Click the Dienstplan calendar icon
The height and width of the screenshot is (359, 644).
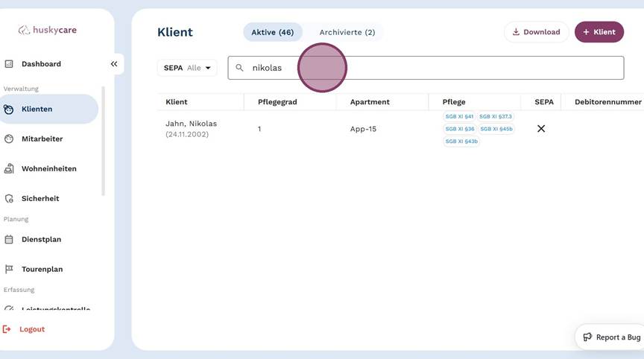[x=9, y=240]
